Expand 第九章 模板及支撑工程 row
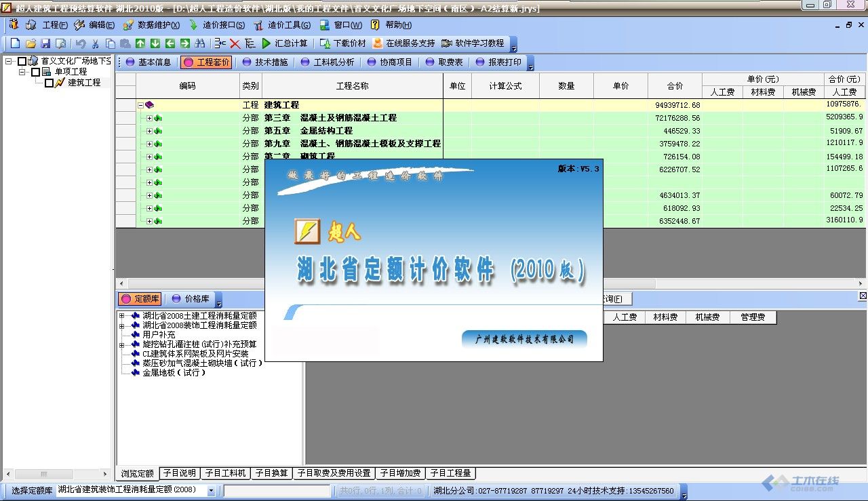868x501 pixels. pyautogui.click(x=150, y=144)
